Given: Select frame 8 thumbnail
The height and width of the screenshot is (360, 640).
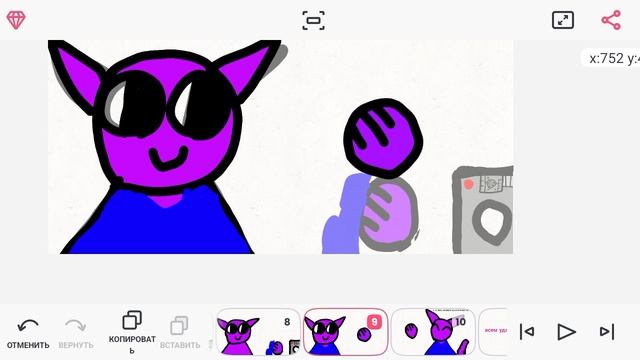Looking at the screenshot, I should pyautogui.click(x=258, y=332).
